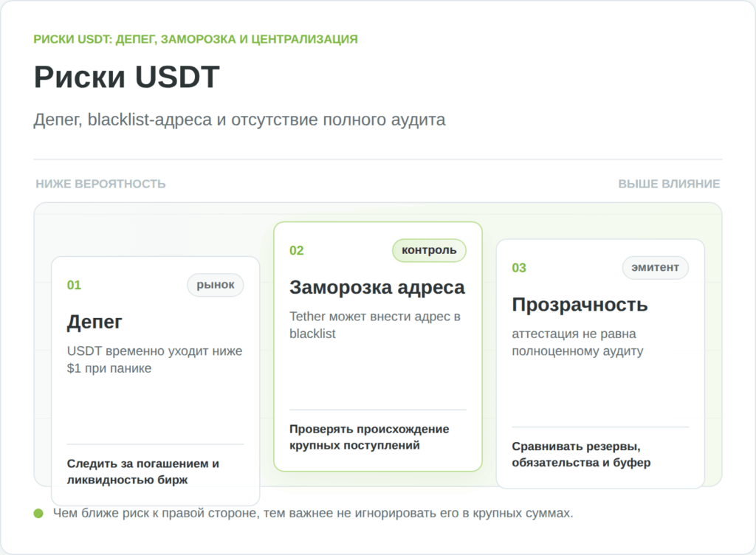Click text USDT временно уходит ниже $1 при панике

click(154, 359)
